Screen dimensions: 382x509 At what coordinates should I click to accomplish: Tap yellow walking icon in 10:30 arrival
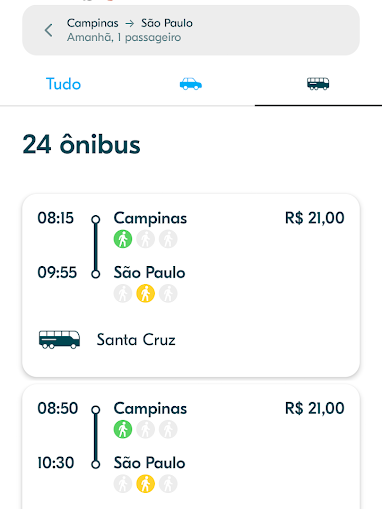tap(146, 484)
